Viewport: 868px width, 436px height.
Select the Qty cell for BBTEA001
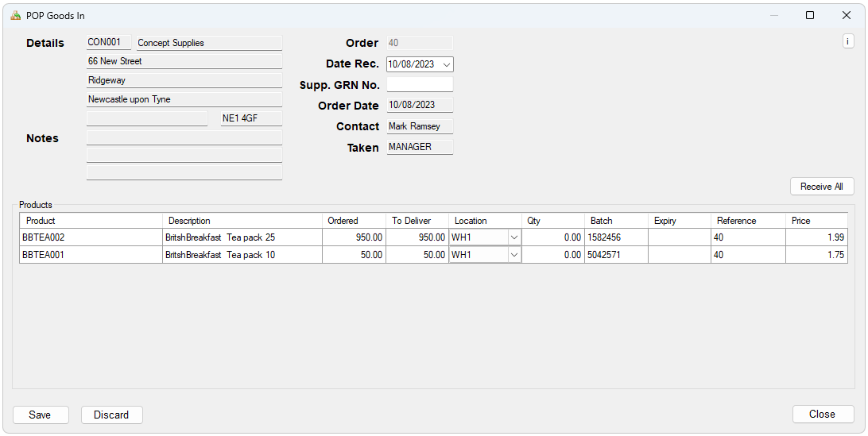coord(552,255)
